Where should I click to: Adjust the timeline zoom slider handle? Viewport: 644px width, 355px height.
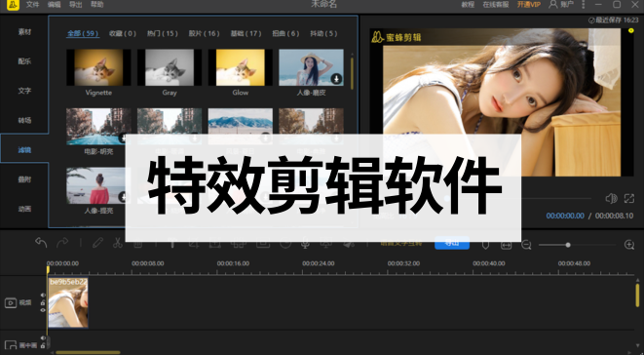[568, 245]
